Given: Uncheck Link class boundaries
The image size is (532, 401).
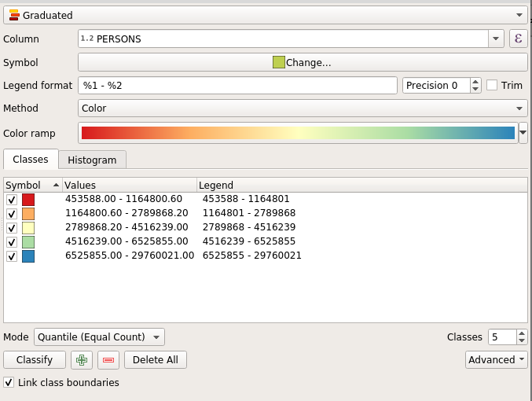Looking at the screenshot, I should [x=9, y=382].
